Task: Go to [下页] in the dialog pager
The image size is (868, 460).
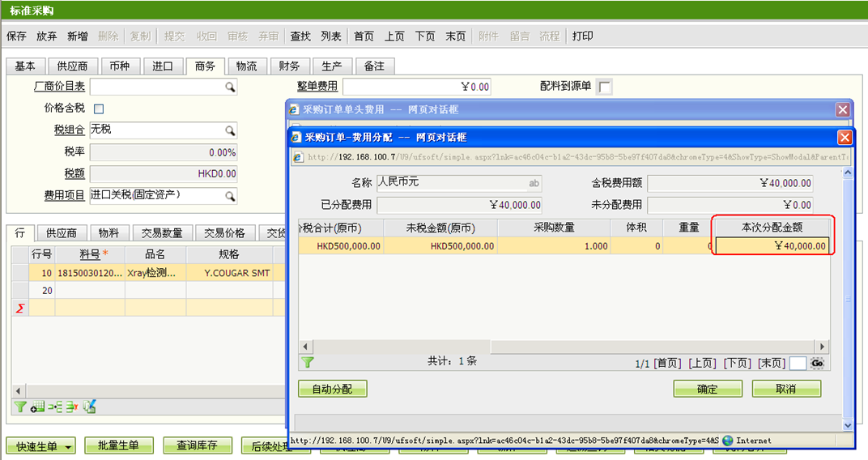Action: tap(737, 363)
